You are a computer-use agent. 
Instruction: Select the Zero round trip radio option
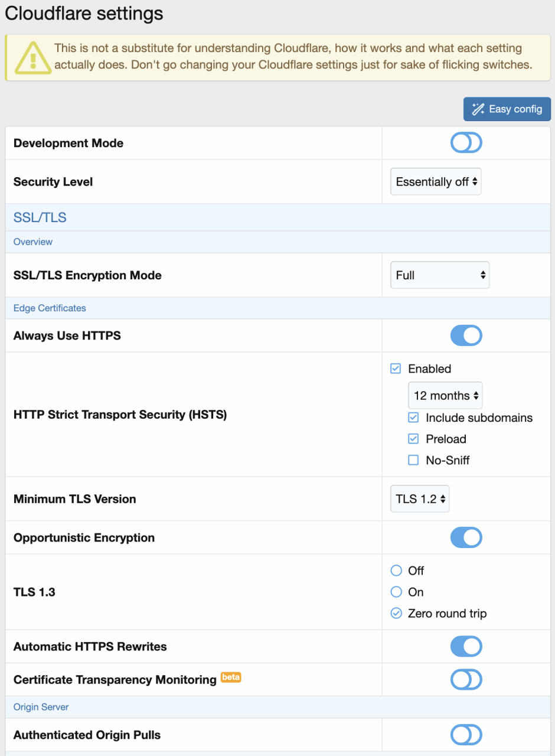(x=396, y=614)
